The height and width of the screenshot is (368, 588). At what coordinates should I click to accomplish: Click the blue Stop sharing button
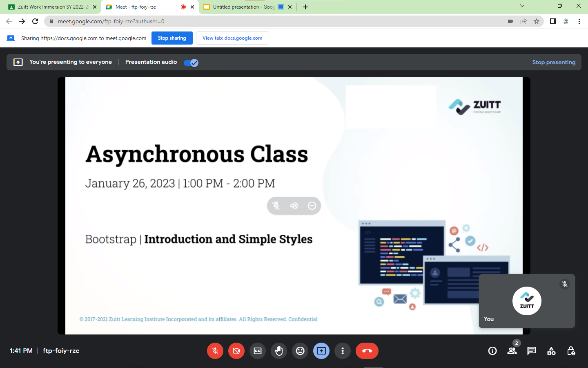[172, 38]
